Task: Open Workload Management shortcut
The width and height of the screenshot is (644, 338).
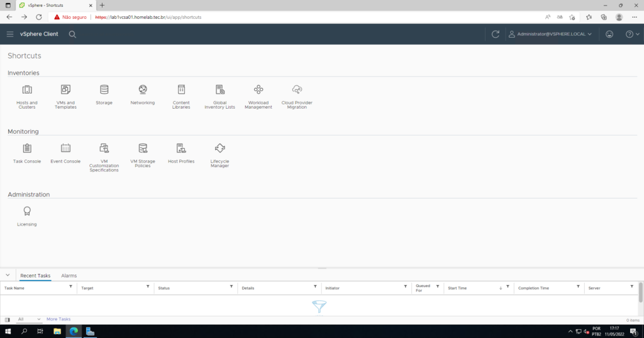Action: [x=258, y=96]
